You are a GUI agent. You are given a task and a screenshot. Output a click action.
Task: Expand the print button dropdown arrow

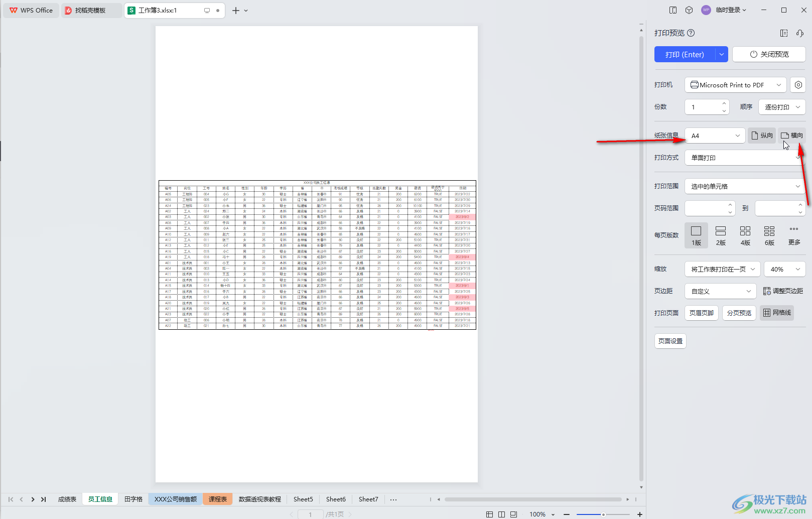pyautogui.click(x=721, y=54)
